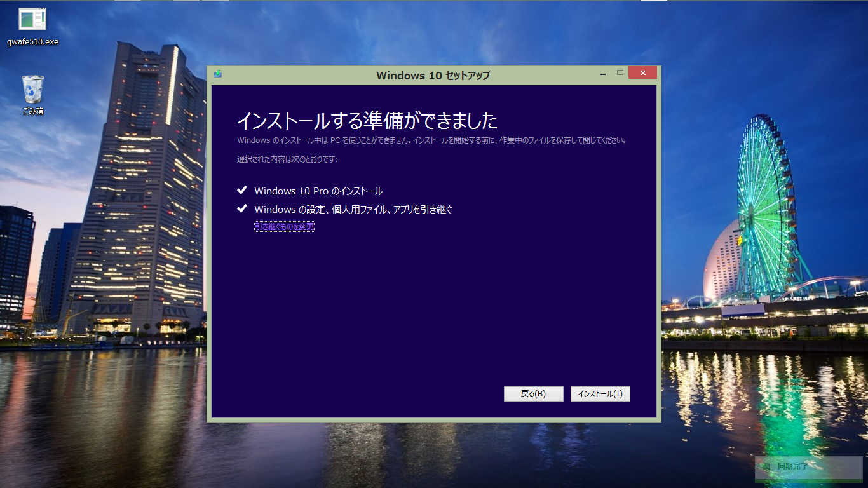The width and height of the screenshot is (868, 488).
Task: Click the Windows 10 Pro のインストール text
Action: tap(318, 191)
